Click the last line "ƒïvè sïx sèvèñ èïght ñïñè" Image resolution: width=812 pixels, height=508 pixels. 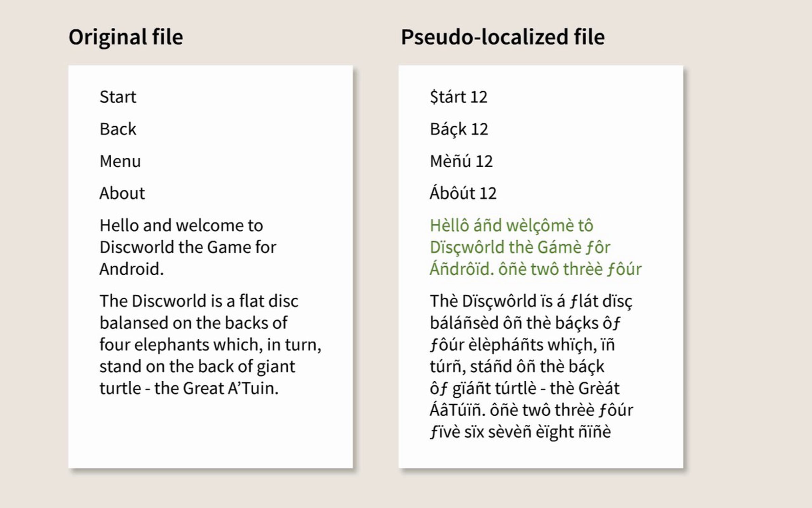[x=520, y=432]
